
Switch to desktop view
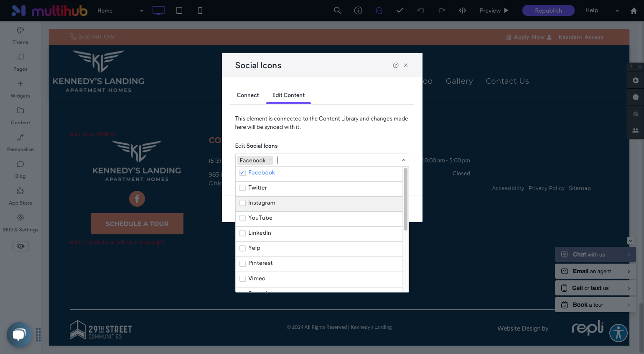point(158,10)
